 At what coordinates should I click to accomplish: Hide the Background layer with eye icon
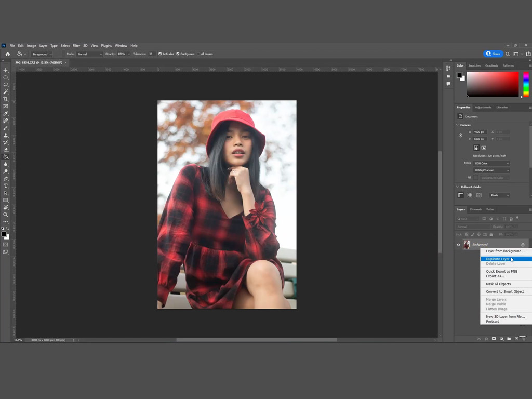(x=458, y=245)
